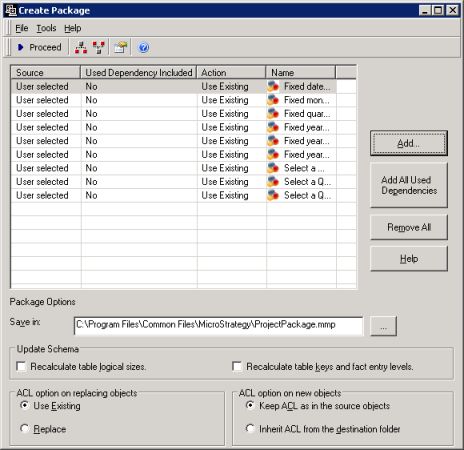Viewport: 464px width, 450px height.
Task: Enable Recalculate table logical sizes checkbox
Action: coord(21,366)
